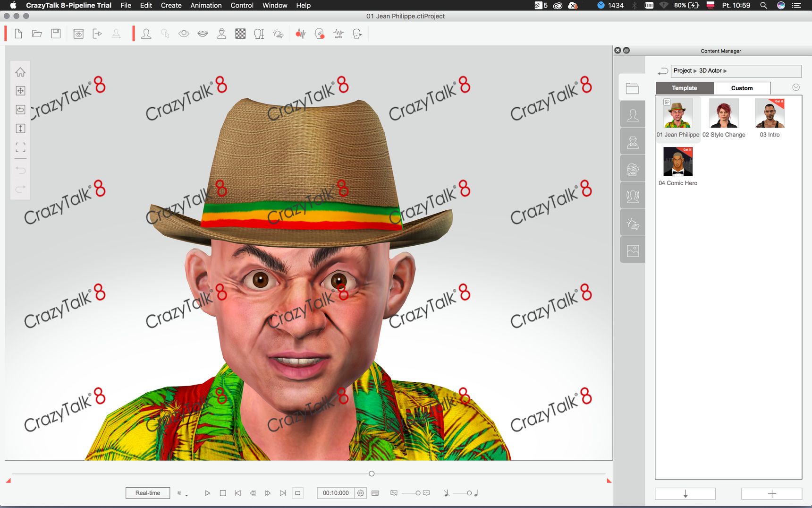Open the time settings gear
The height and width of the screenshot is (508, 812).
pyautogui.click(x=361, y=493)
